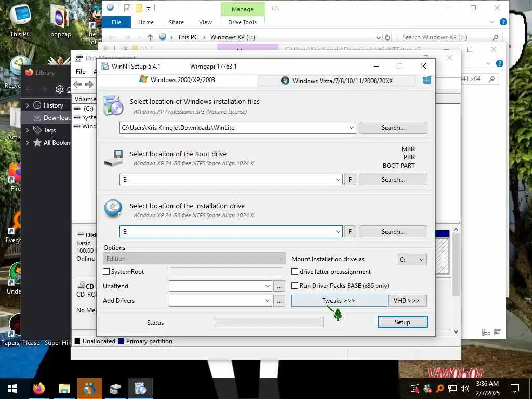Open Quick Access Toolbar customize dropdown

click(148, 8)
